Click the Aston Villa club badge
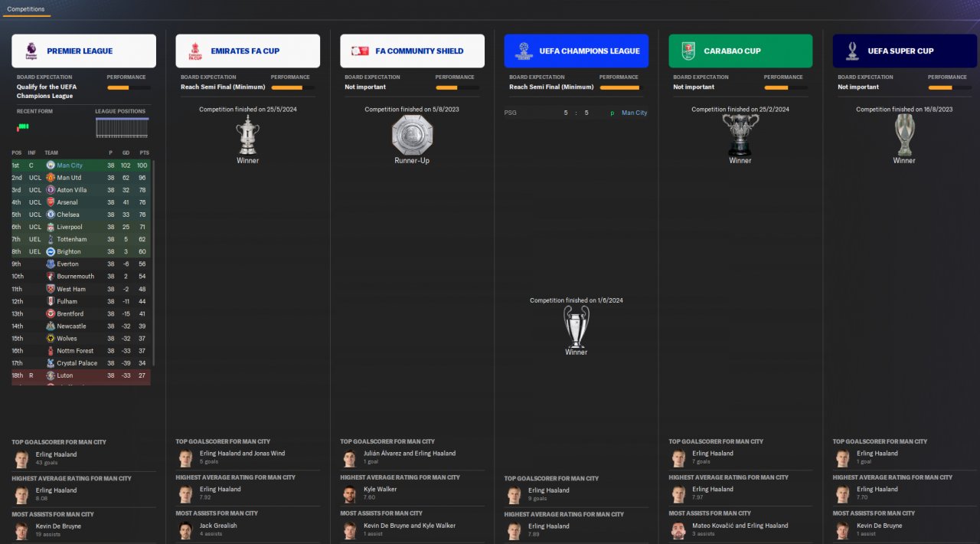Viewport: 980px width, 544px height. click(51, 190)
